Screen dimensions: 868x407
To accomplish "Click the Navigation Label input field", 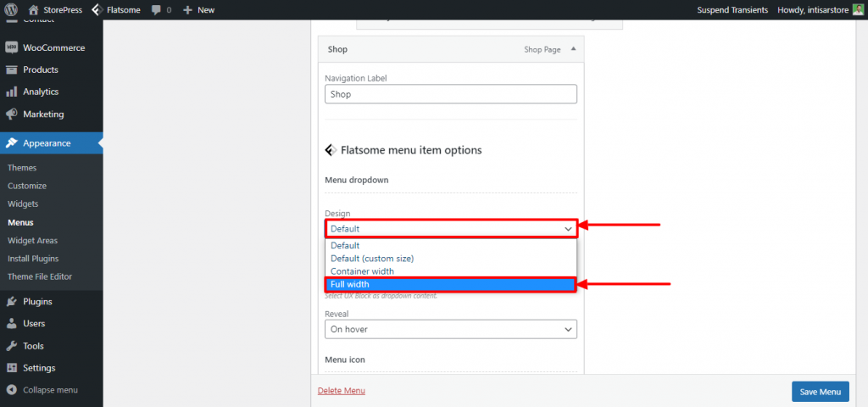I will [451, 94].
